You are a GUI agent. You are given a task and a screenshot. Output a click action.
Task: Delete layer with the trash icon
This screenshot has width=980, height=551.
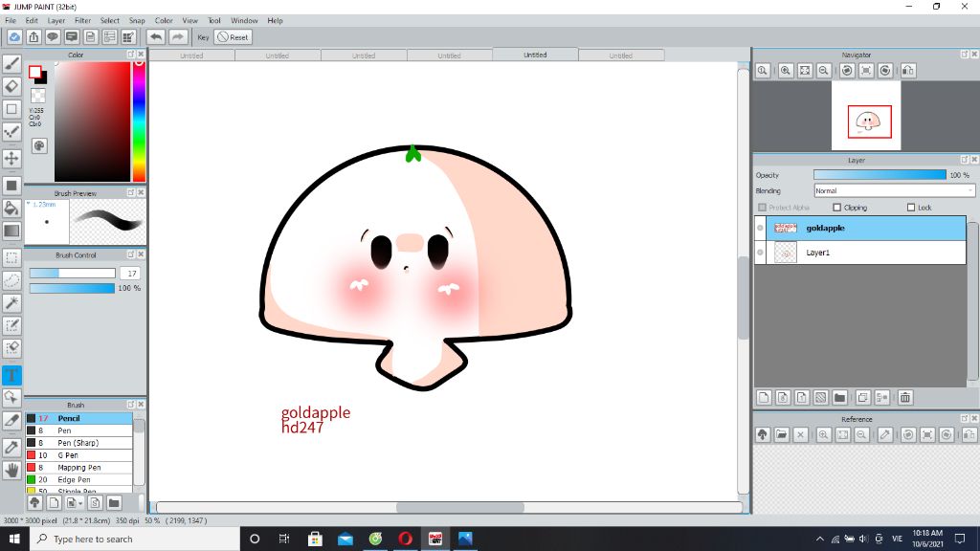pos(905,397)
